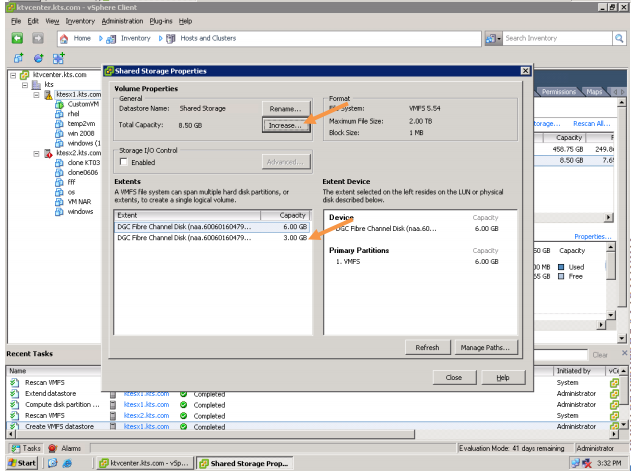
Task: Click the Windows Start button
Action: 21,463
